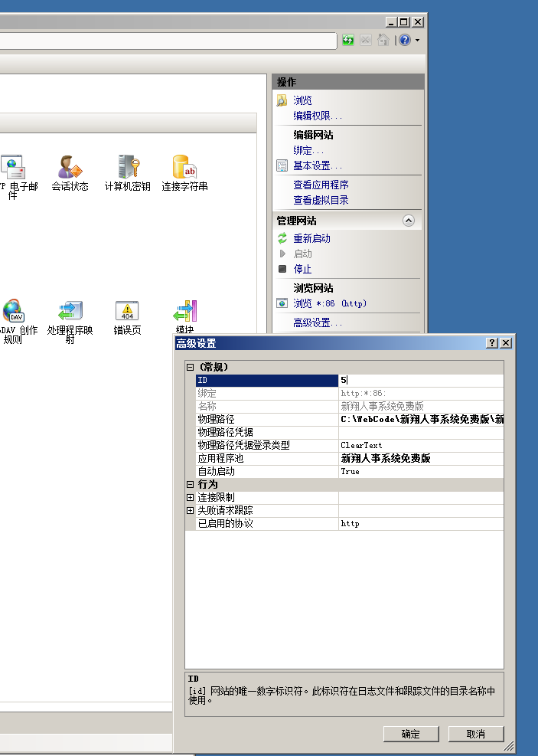This screenshot has height=756, width=538.
Task: Expand the 连接限制 property node
Action: pos(191,498)
